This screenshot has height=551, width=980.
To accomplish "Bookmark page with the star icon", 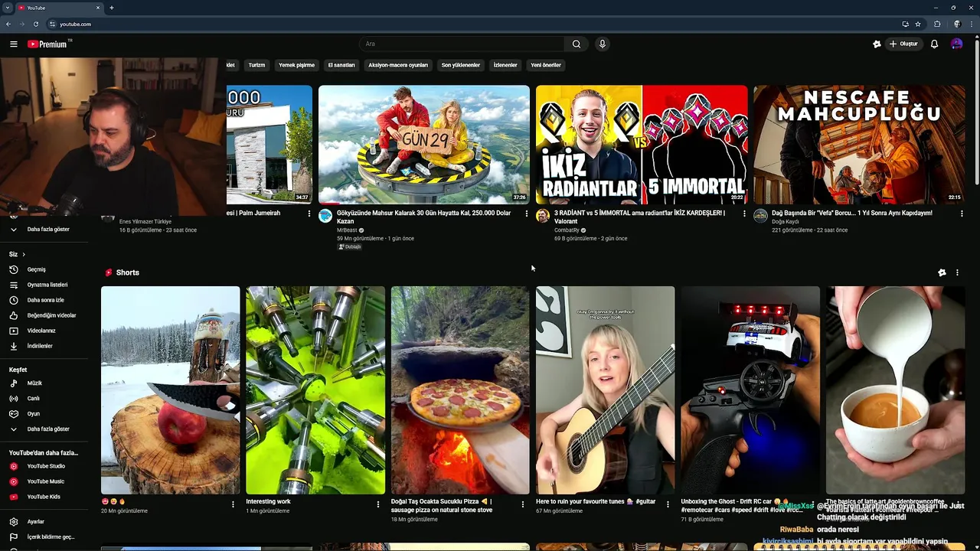I will click(918, 24).
